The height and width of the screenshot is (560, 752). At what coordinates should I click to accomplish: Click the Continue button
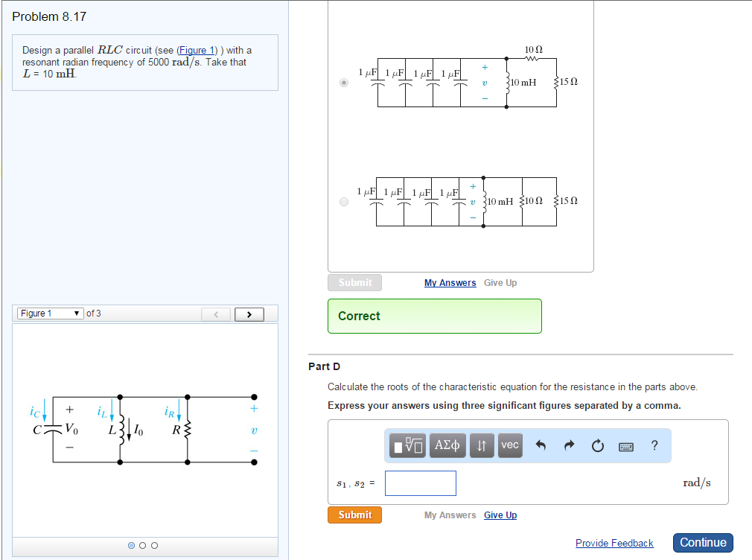(703, 543)
